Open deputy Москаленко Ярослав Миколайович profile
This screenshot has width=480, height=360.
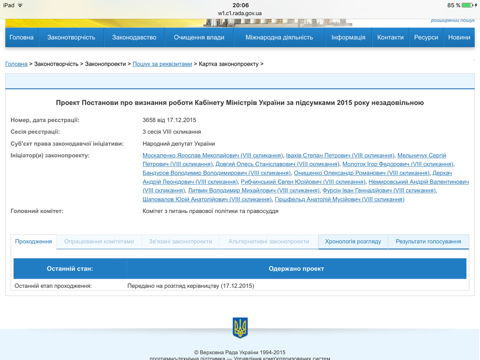pyautogui.click(x=213, y=155)
